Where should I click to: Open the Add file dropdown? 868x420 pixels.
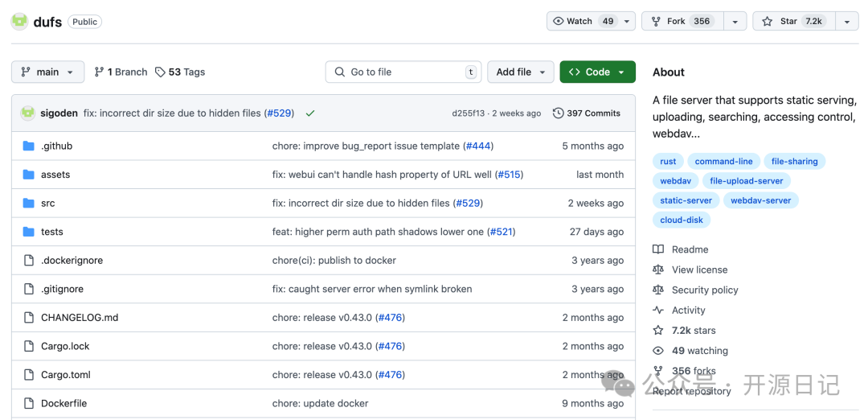(520, 72)
